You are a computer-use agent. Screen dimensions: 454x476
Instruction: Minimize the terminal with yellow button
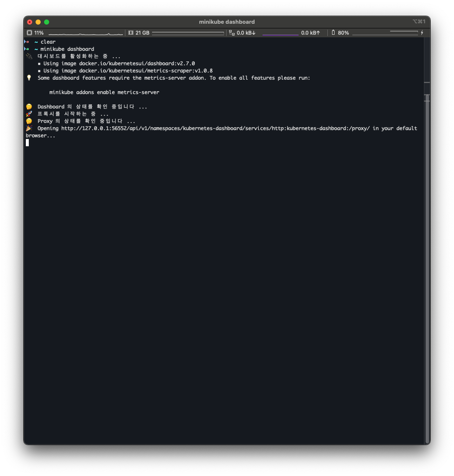(x=38, y=22)
